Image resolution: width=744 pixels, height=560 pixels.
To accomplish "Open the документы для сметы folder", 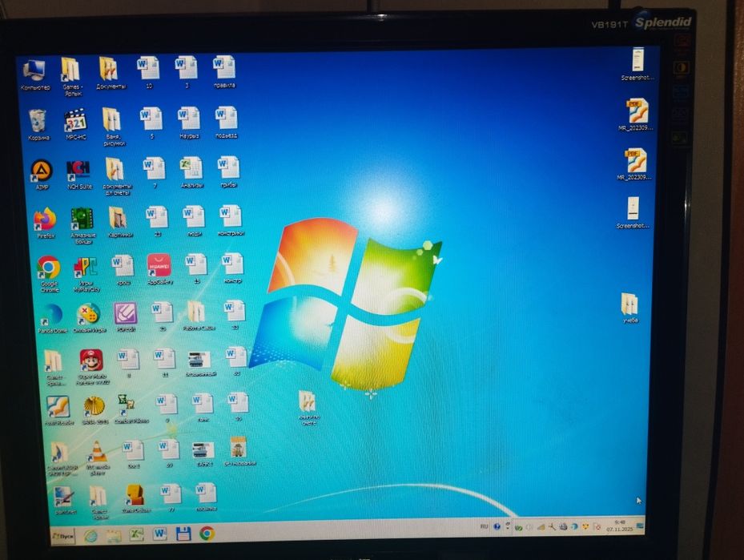I will [117, 176].
